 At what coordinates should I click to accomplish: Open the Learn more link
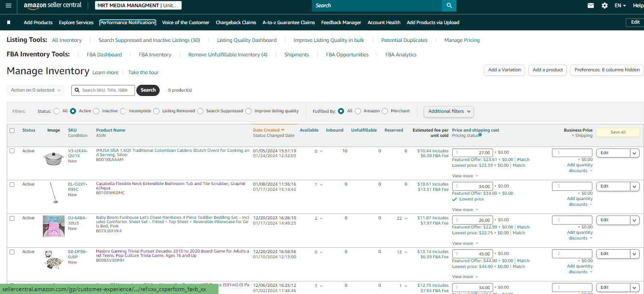point(105,72)
